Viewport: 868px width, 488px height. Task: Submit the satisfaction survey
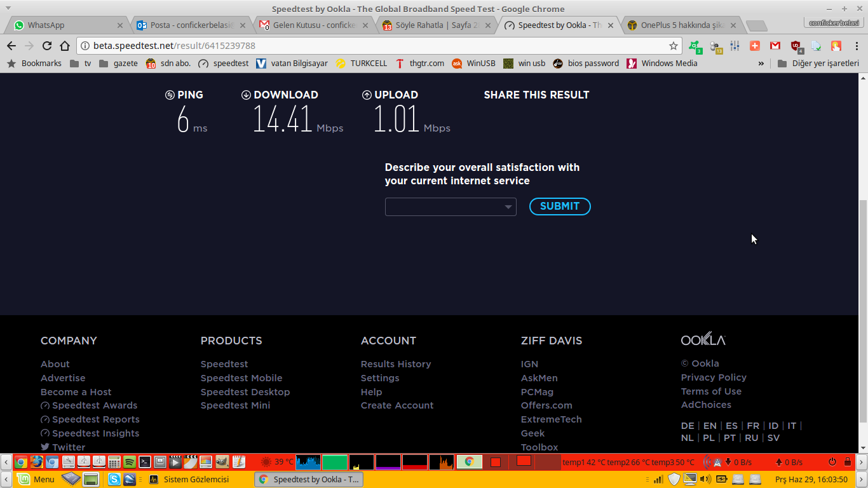tap(560, 207)
